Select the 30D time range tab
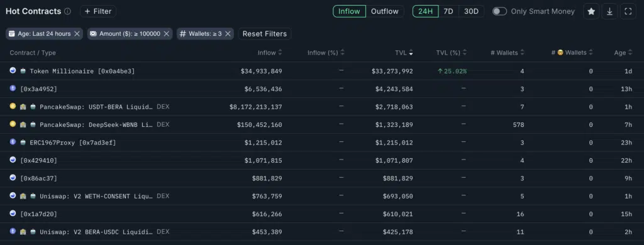This screenshot has height=245, width=644. (x=471, y=11)
